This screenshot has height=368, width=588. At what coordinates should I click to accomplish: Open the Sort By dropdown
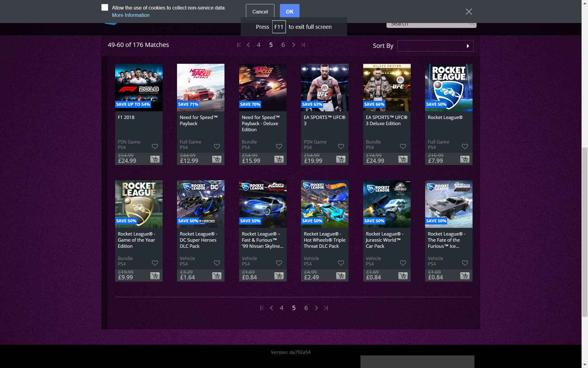pyautogui.click(x=435, y=46)
